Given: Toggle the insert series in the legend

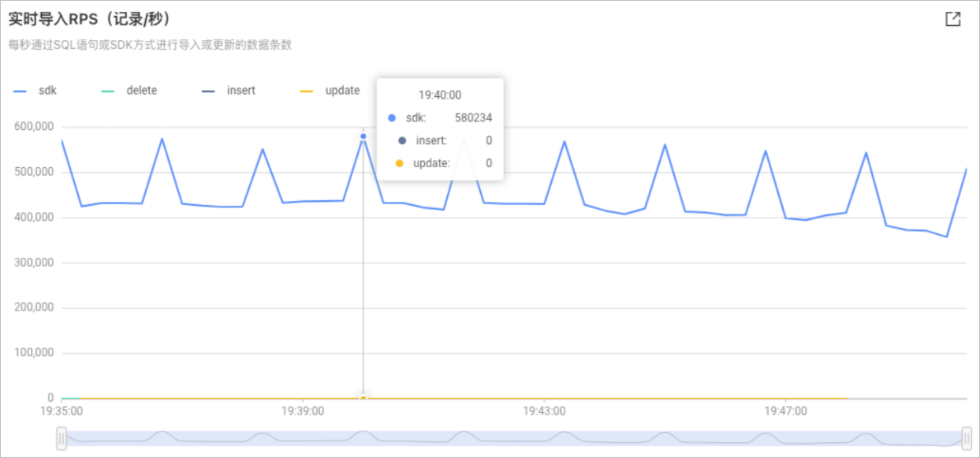Looking at the screenshot, I should (x=229, y=91).
